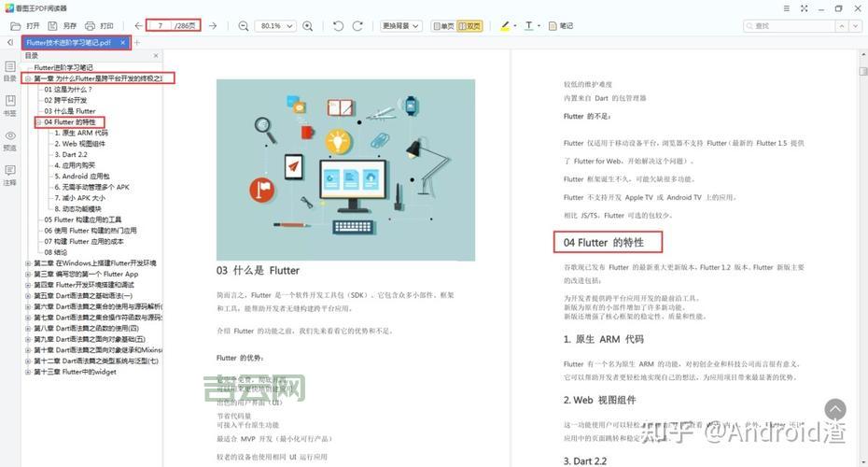The width and height of the screenshot is (868, 467).
Task: Switch to 双页 double page view
Action: tap(469, 26)
